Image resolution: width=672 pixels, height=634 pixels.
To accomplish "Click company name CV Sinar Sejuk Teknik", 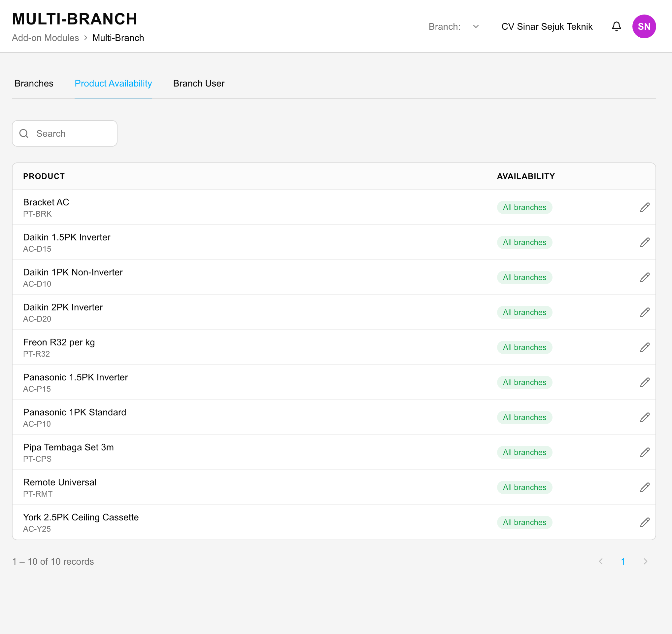I will tap(547, 26).
